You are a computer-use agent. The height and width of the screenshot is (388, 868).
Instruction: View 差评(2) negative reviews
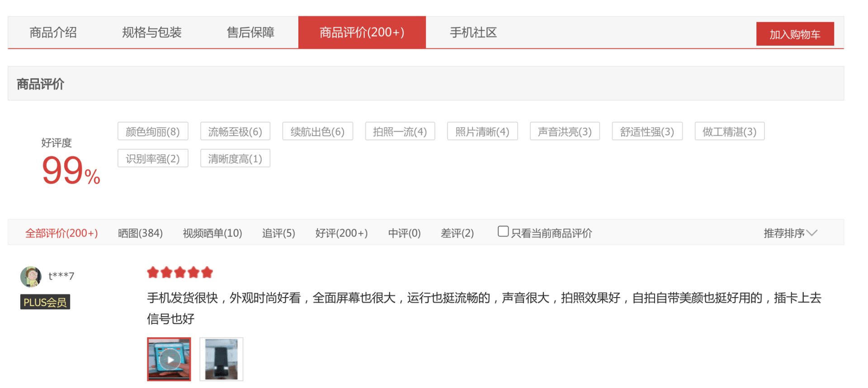coord(457,233)
